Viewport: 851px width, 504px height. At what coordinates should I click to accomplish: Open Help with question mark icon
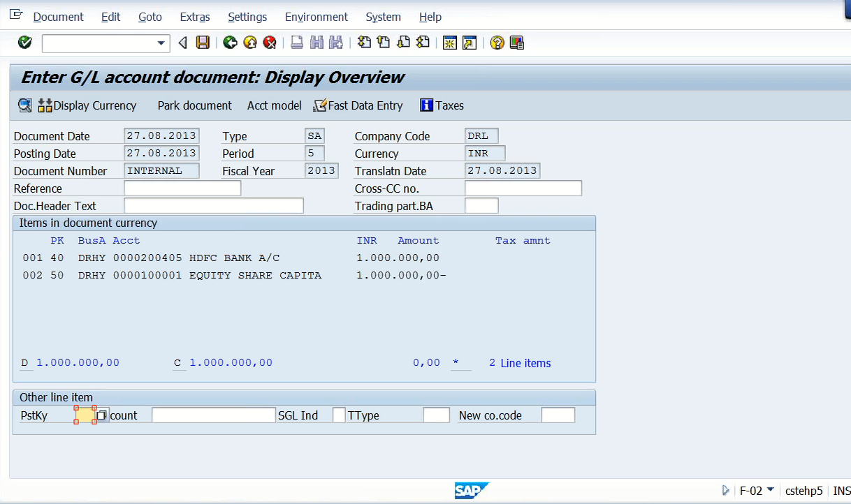[x=497, y=43]
